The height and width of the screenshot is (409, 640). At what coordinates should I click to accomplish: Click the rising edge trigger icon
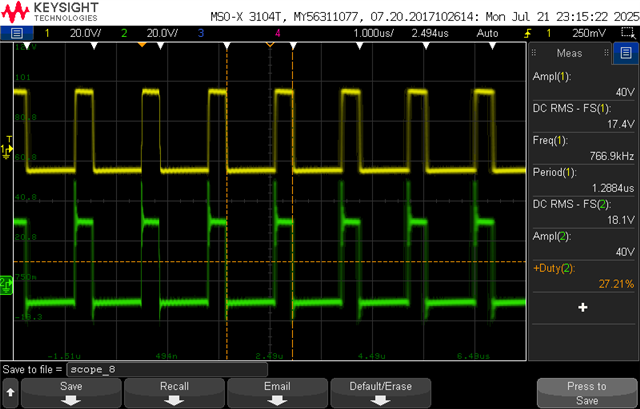528,33
